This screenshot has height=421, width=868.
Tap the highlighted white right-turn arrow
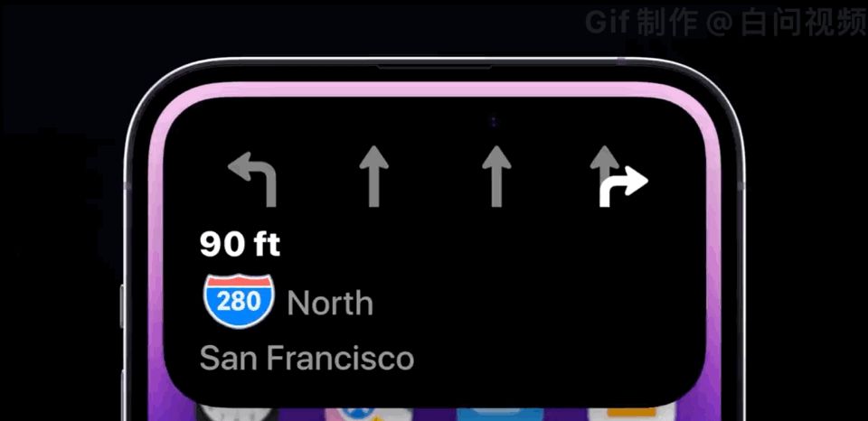(x=623, y=187)
